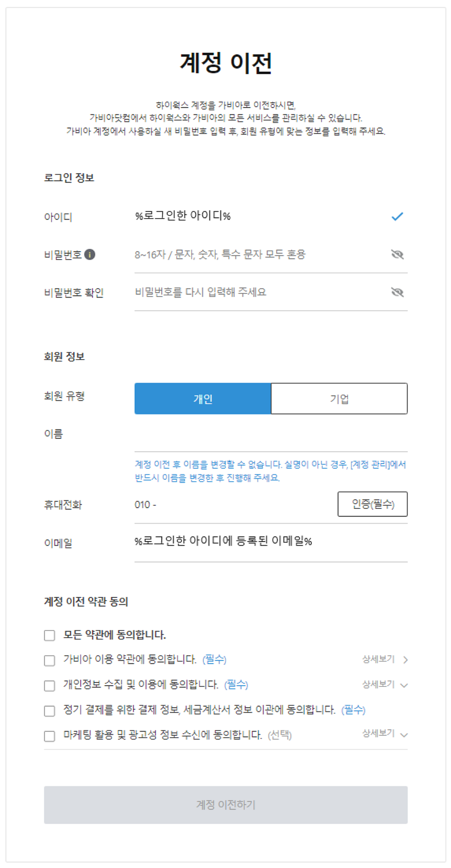
Task: Show password with eye icon
Action: point(397,254)
